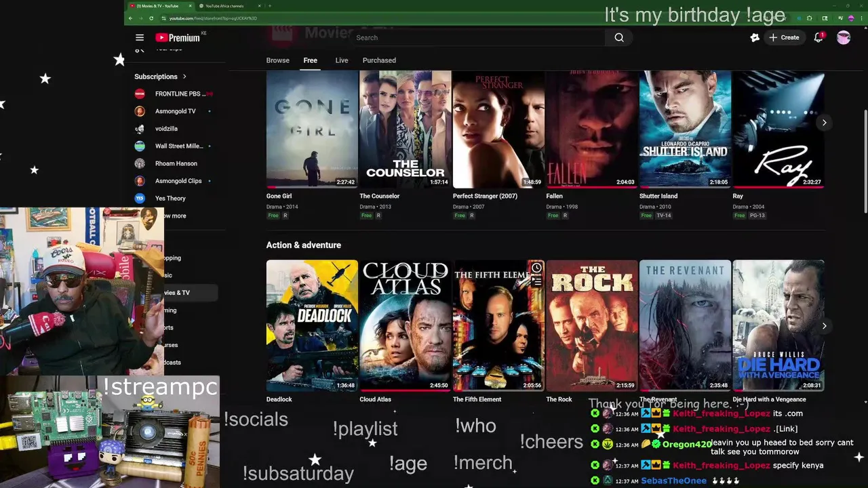Click TV-14 rating badge under Shutter Island

(664, 216)
